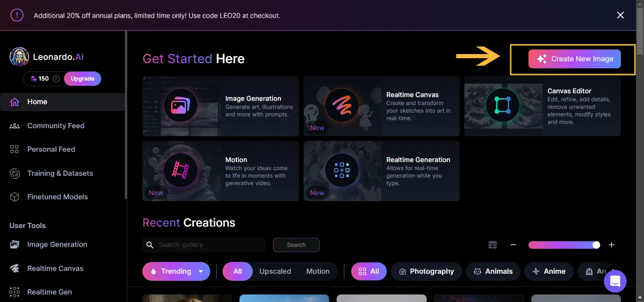This screenshot has width=644, height=302.
Task: Open the chat support bubble
Action: [615, 281]
